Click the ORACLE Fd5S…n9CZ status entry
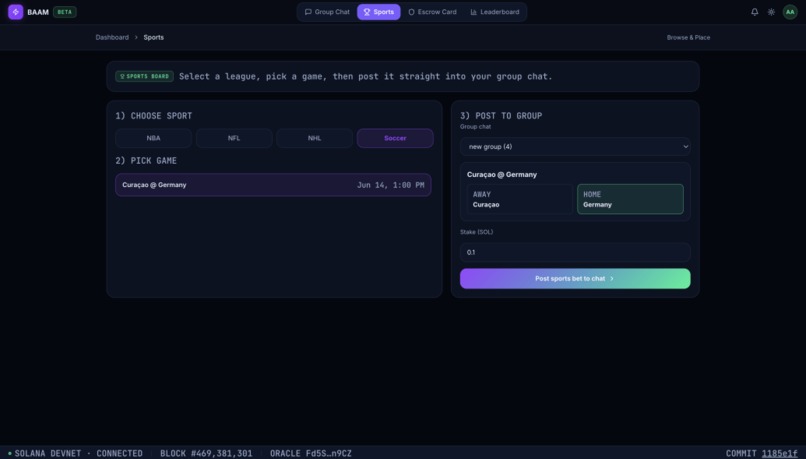806x459 pixels. 310,453
